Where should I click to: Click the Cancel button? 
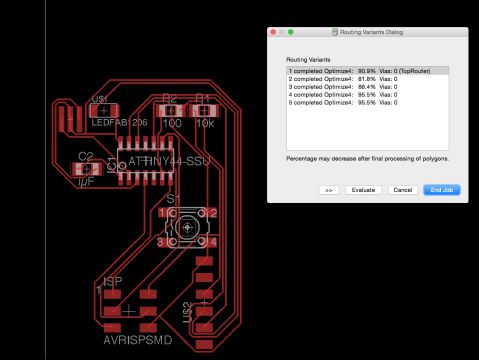403,190
